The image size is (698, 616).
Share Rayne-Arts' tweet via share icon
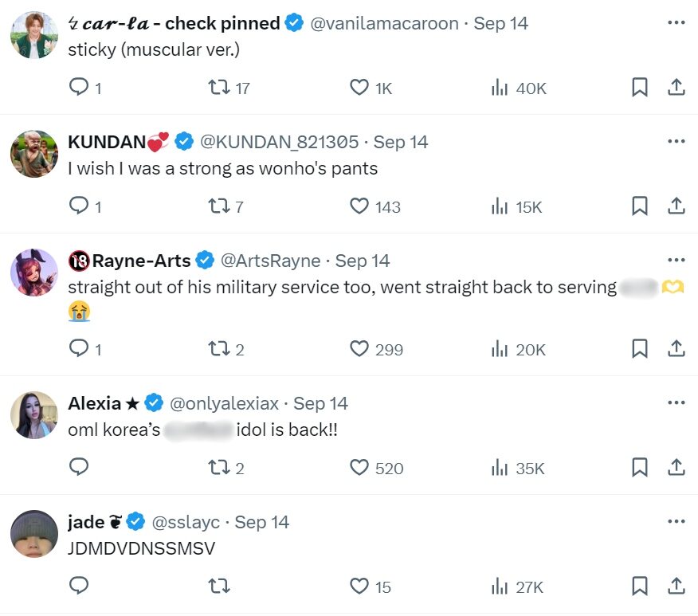tap(676, 349)
